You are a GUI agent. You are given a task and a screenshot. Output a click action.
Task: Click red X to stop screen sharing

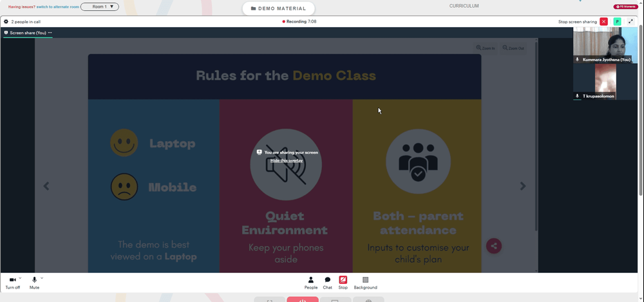coord(604,22)
